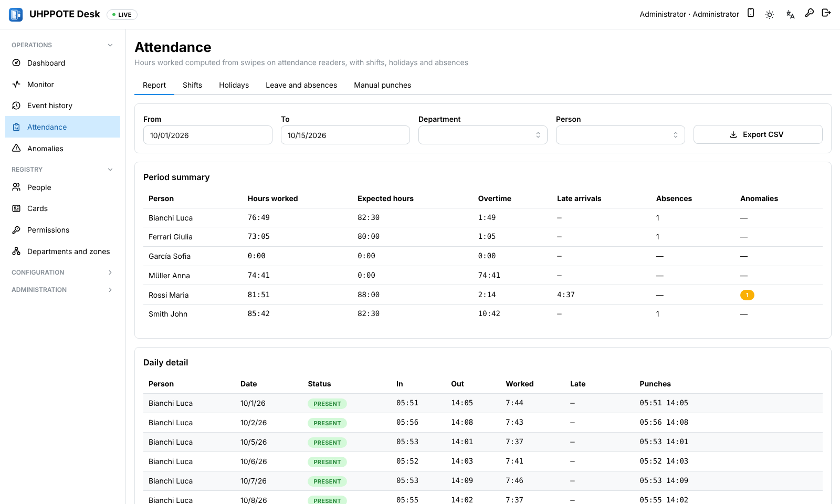Image resolution: width=840 pixels, height=504 pixels.
Task: Click the log out icon
Action: pyautogui.click(x=826, y=13)
